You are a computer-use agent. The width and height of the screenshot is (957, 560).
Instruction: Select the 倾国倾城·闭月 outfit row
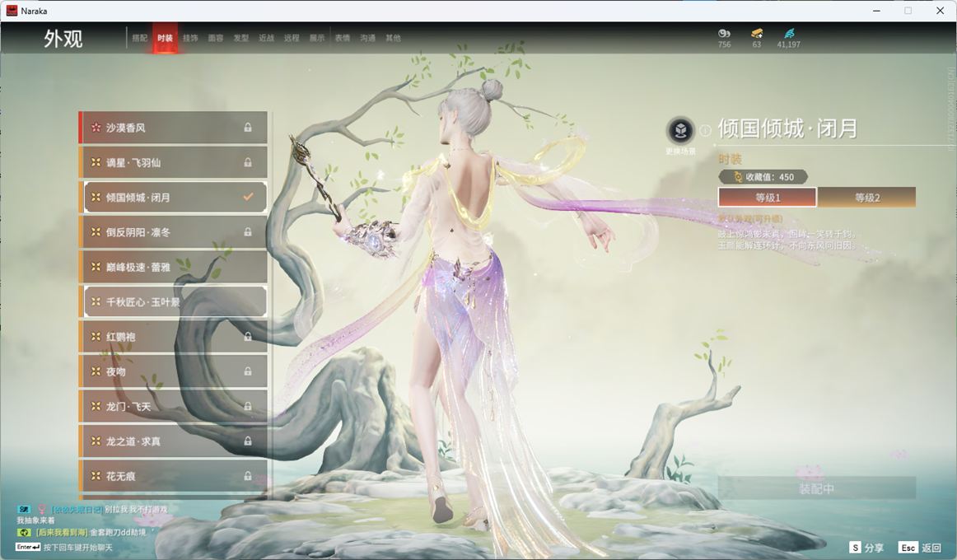coord(173,197)
